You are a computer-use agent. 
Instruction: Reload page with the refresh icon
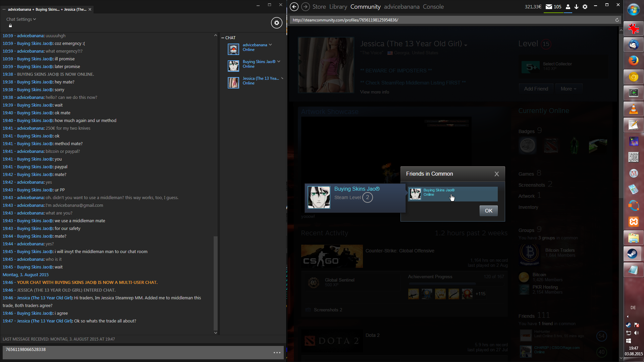(617, 20)
